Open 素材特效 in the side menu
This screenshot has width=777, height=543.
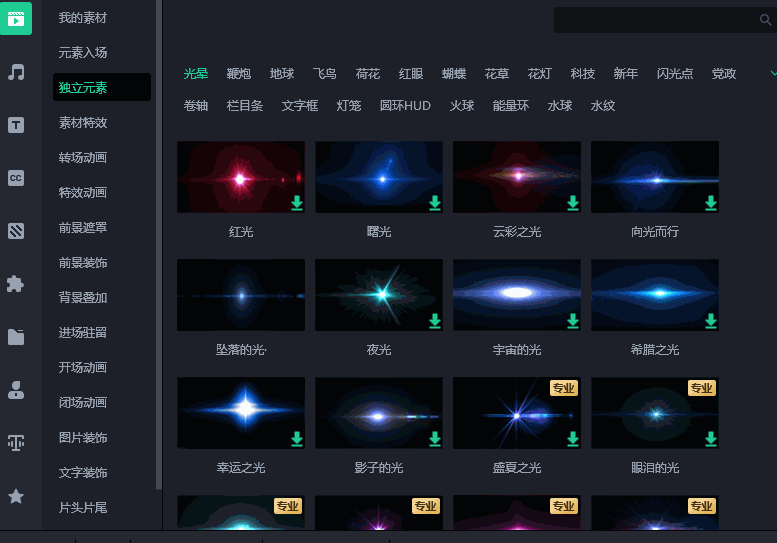point(83,122)
